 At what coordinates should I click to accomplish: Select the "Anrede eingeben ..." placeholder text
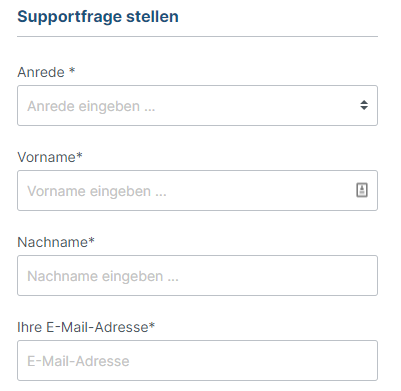click(x=91, y=106)
